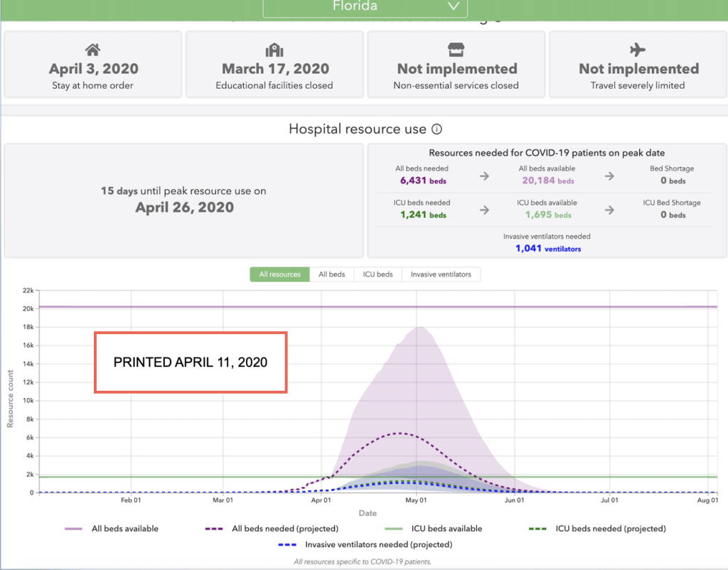Viewport: 728px width, 570px height.
Task: Click the school building icon above March 17
Action: click(274, 50)
